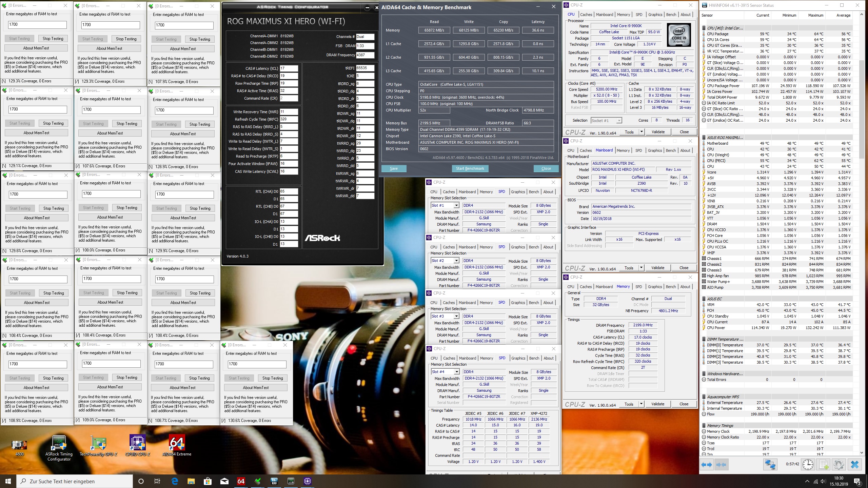Screen dimensions: 868x488
Task: Open the Tools dropdown arrow in CPU-Z
Action: pos(641,132)
